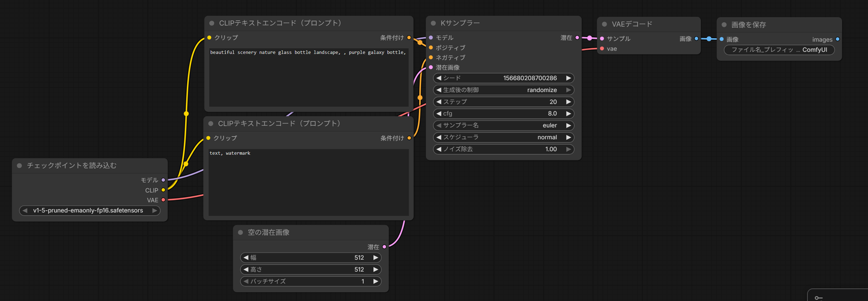Collapse the 空の潜在画像 node via its title dot
The width and height of the screenshot is (868, 301).
240,233
